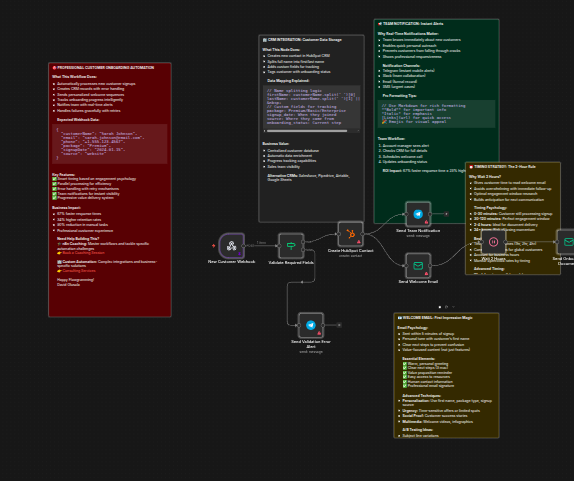Screen dimensions: 574x481
Task: Click "Pro Formatting Tips" heading in green note
Action: [400, 96]
